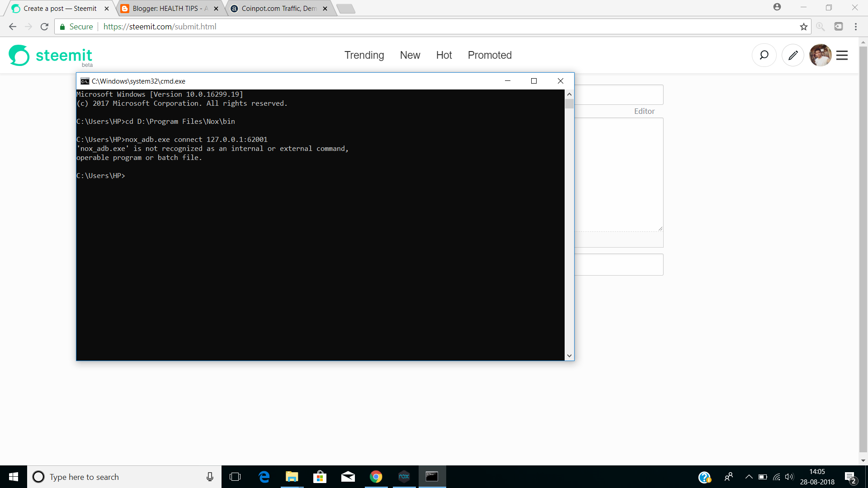Click the taskbar microphone icon
This screenshot has width=868, height=488.
[x=210, y=477]
